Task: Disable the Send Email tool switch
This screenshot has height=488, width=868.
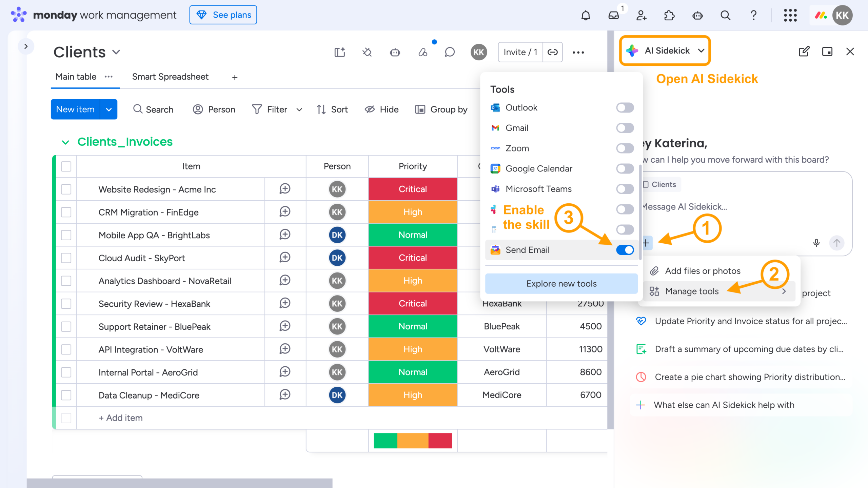Action: tap(625, 250)
